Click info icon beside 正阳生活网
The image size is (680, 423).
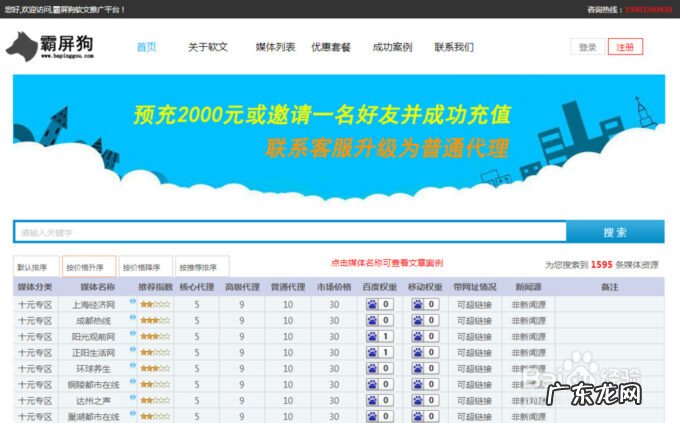(x=133, y=349)
